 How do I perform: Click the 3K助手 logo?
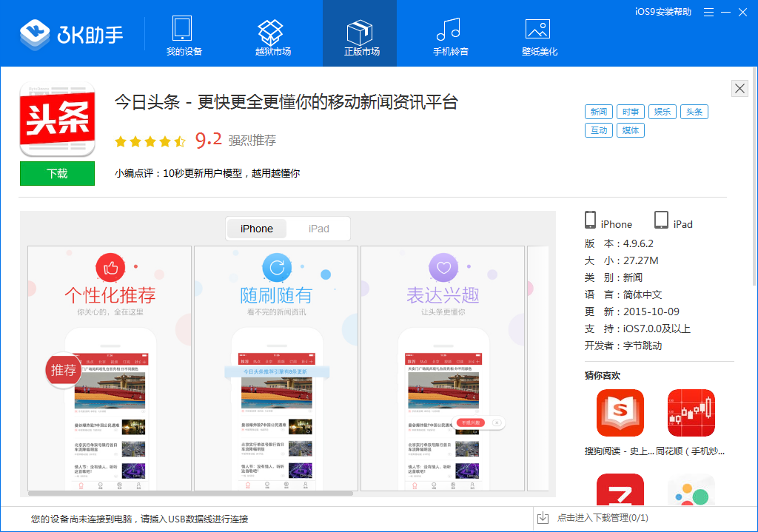tap(72, 34)
